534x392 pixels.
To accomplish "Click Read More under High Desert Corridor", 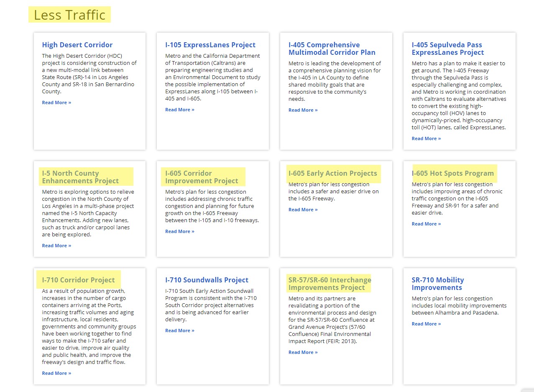I will [x=56, y=102].
